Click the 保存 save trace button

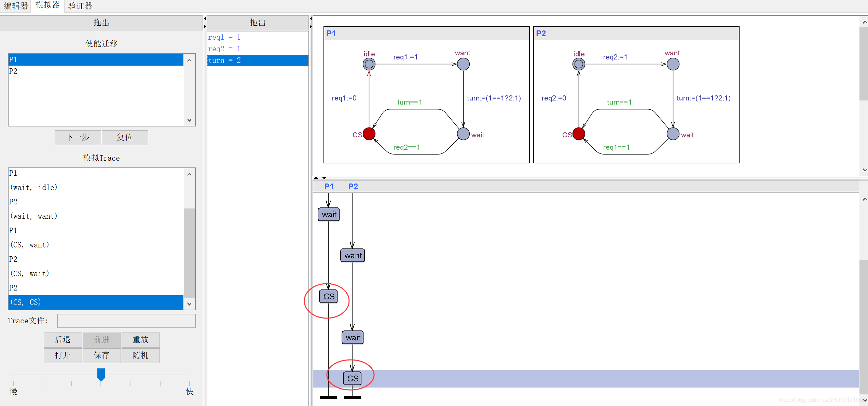[x=101, y=355]
